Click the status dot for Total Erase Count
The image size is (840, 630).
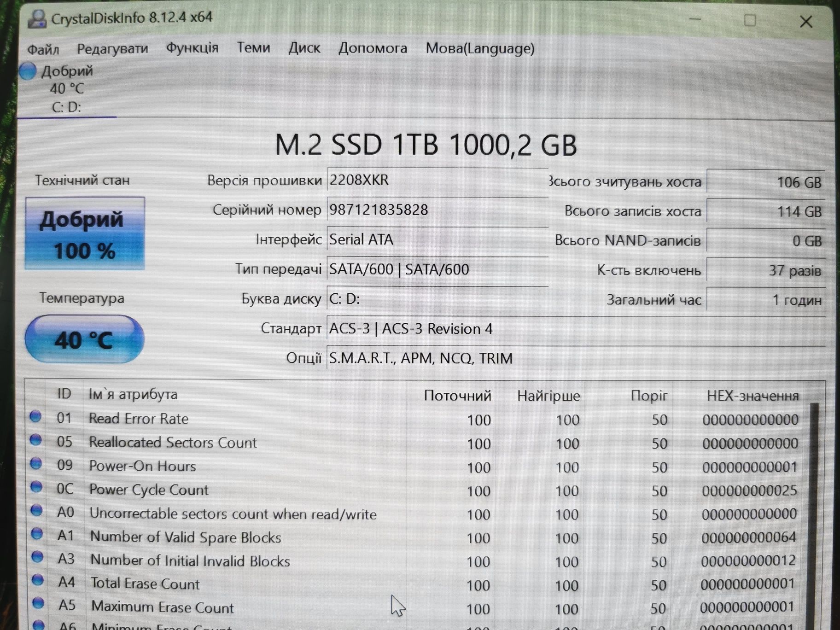click(x=38, y=580)
